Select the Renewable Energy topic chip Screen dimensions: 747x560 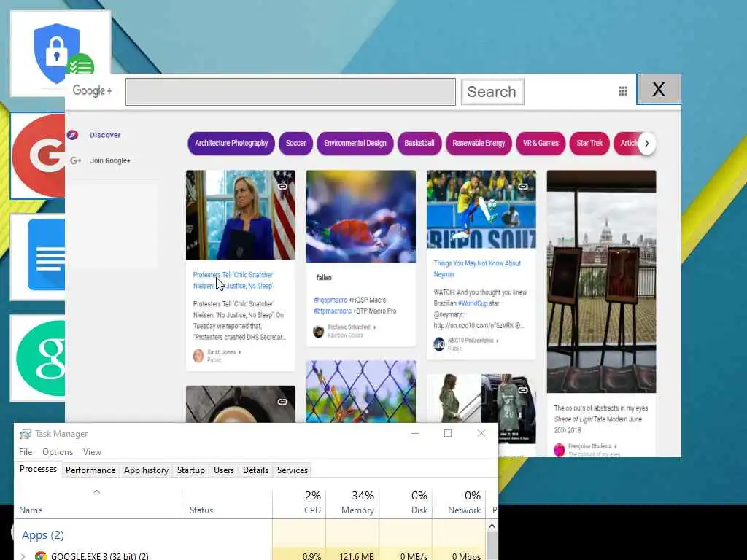479,144
